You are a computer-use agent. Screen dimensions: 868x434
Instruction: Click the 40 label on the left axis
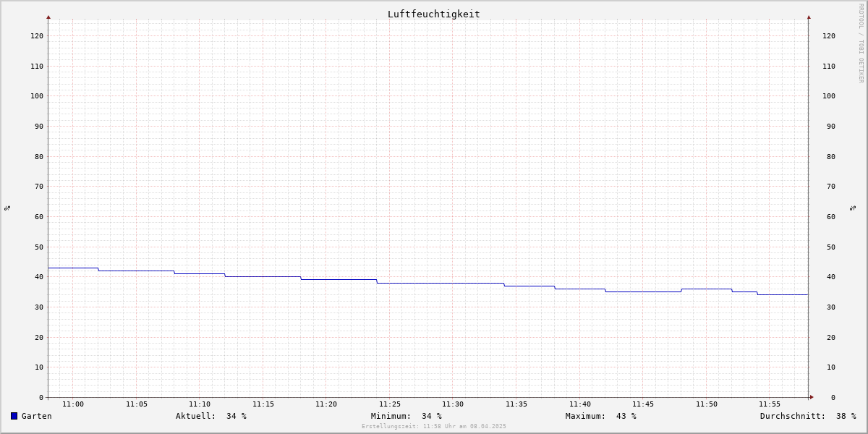(x=39, y=276)
